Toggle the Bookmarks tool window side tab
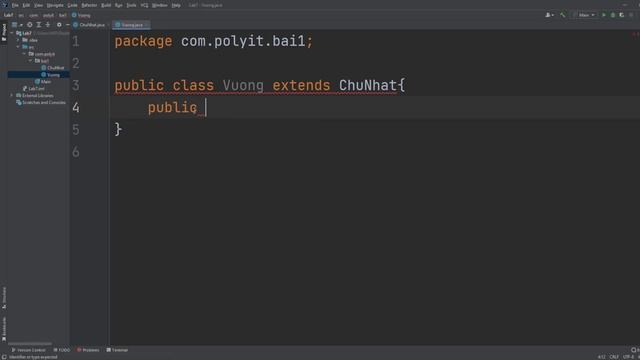The width and height of the screenshot is (640, 360). (4, 329)
